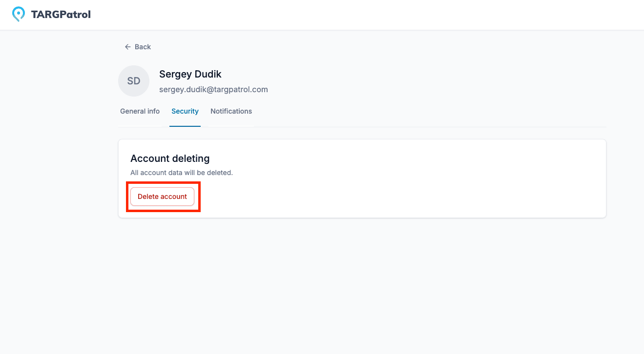Open the Notifications tab
The image size is (644, 354).
pyautogui.click(x=231, y=111)
